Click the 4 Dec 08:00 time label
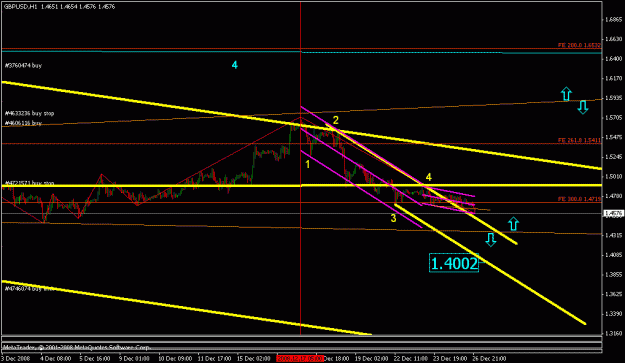The width and height of the screenshot is (625, 363). [x=55, y=359]
